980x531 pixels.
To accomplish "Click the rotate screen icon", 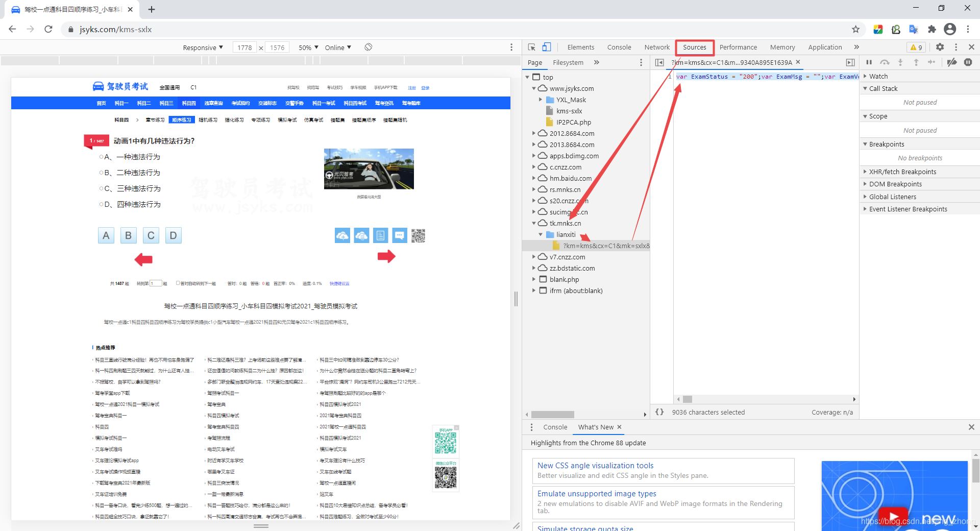I will pyautogui.click(x=368, y=47).
